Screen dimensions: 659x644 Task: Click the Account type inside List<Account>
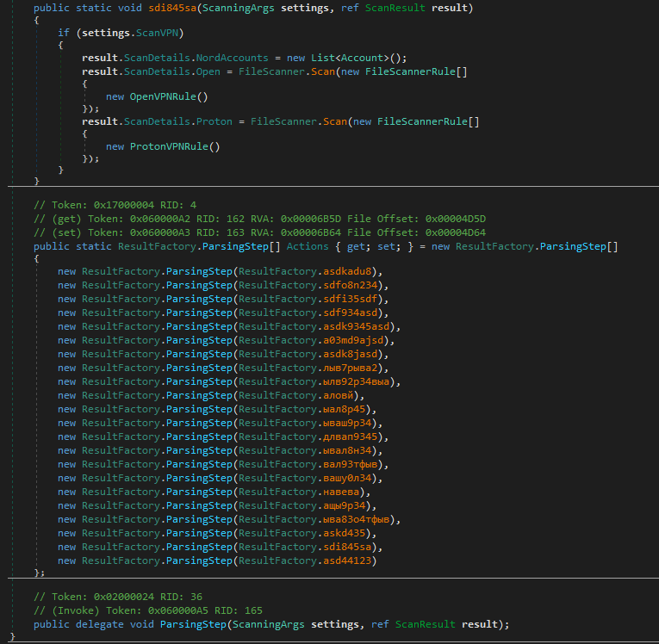pos(362,58)
